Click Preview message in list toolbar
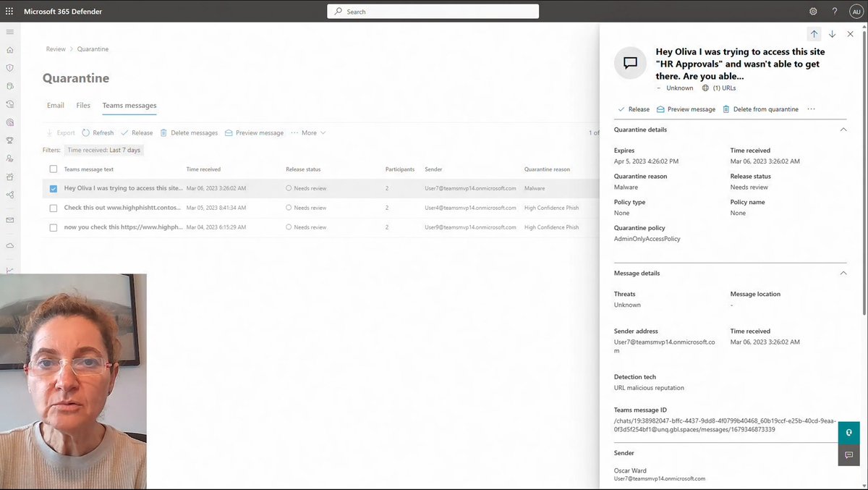 click(x=254, y=133)
